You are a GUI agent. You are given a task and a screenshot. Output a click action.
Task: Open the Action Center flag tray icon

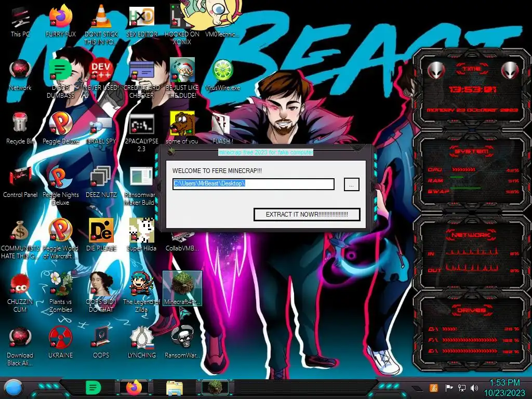pyautogui.click(x=449, y=388)
